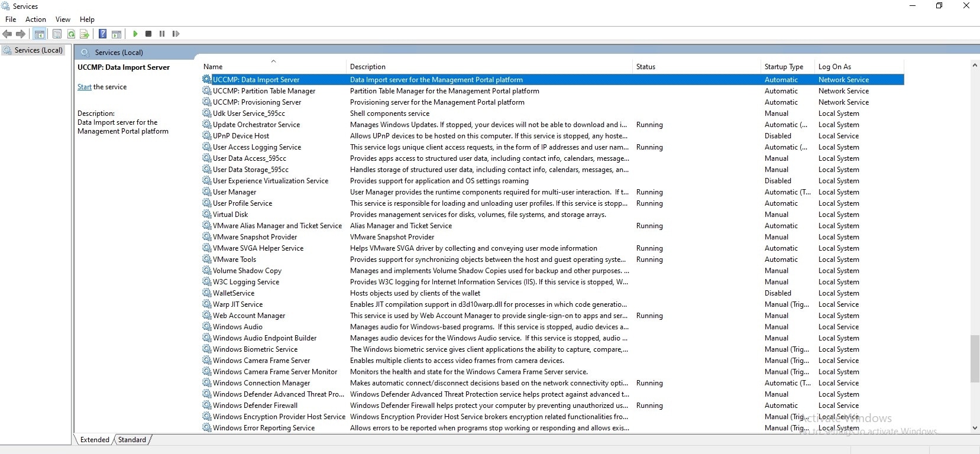Select Windows Encryption Provider Host Service
The height and width of the screenshot is (454, 980).
279,417
